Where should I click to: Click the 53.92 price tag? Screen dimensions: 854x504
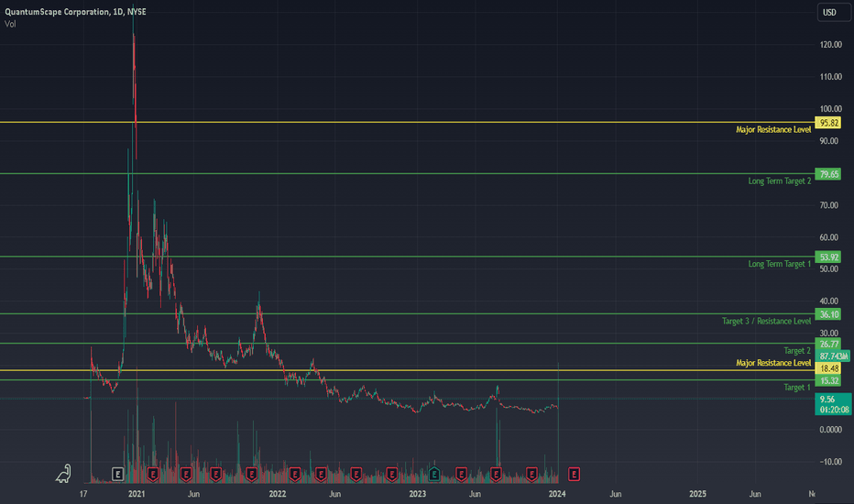coord(827,257)
